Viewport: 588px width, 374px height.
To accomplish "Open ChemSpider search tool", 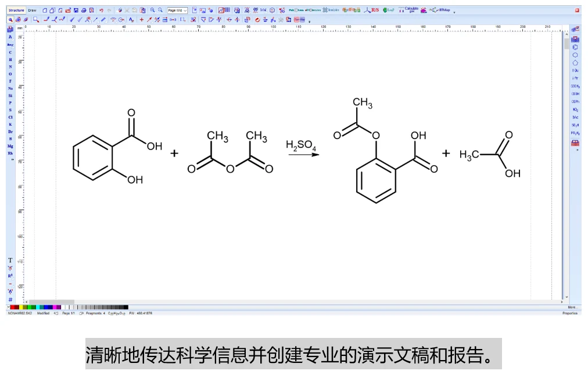I will [x=331, y=10].
